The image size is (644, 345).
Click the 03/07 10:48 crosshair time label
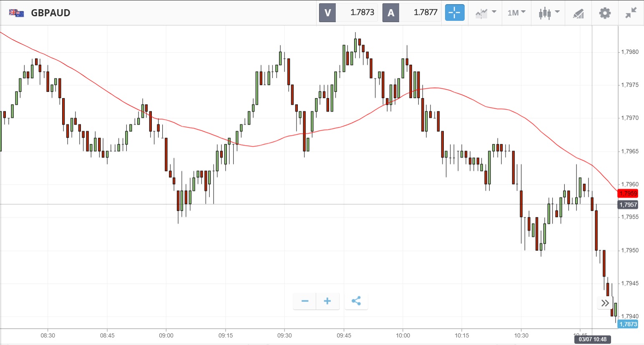coord(592,339)
